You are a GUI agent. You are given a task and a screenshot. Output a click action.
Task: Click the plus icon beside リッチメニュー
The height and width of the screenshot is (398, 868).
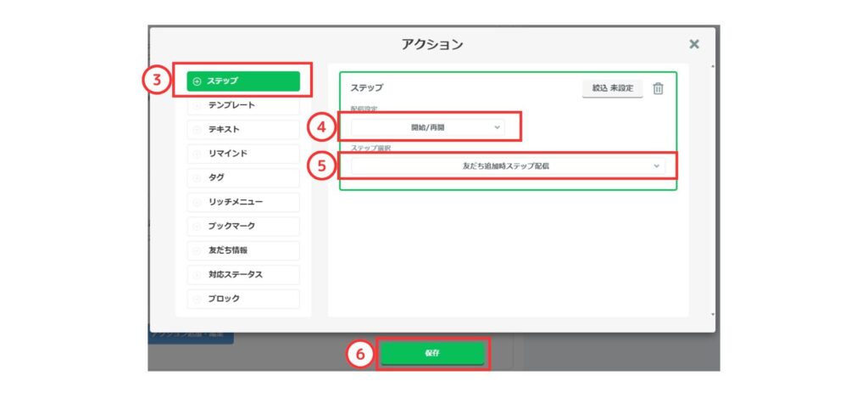coord(198,202)
